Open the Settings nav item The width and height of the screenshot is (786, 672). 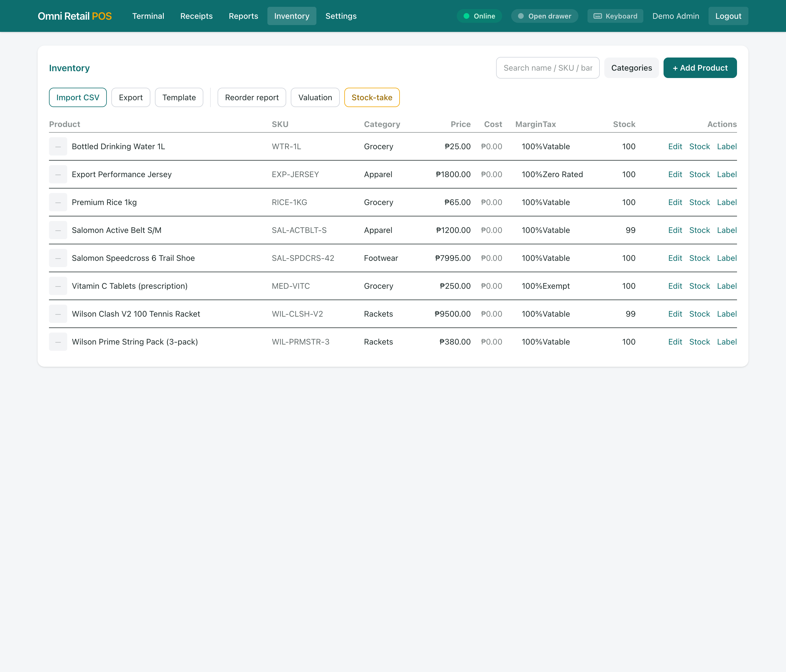tap(341, 16)
